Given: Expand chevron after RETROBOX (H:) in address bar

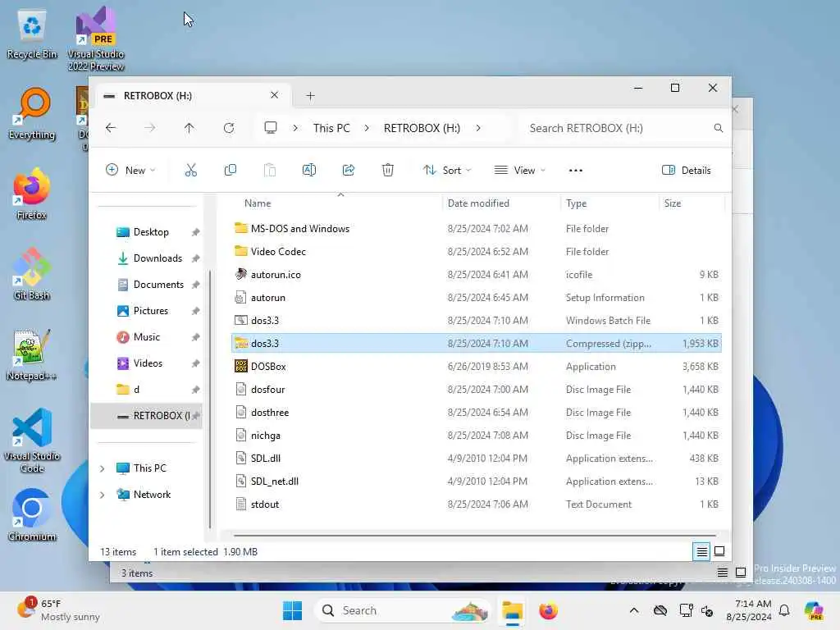Looking at the screenshot, I should (478, 128).
